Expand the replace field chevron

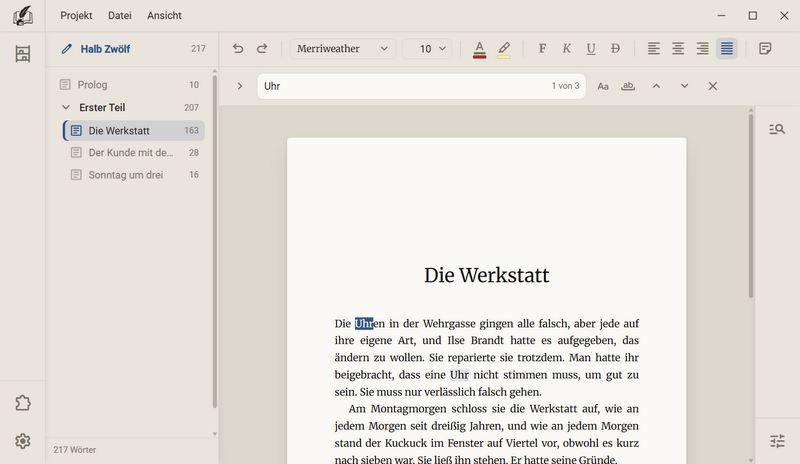[x=239, y=86]
